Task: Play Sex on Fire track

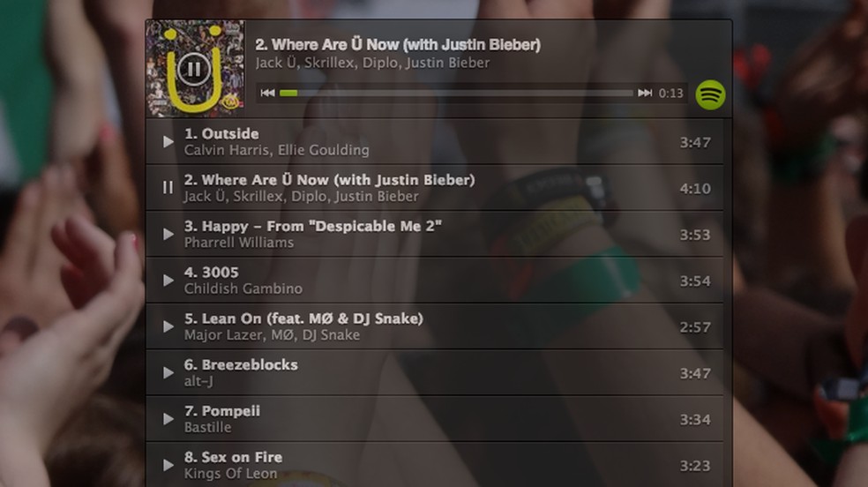Action: click(x=168, y=466)
